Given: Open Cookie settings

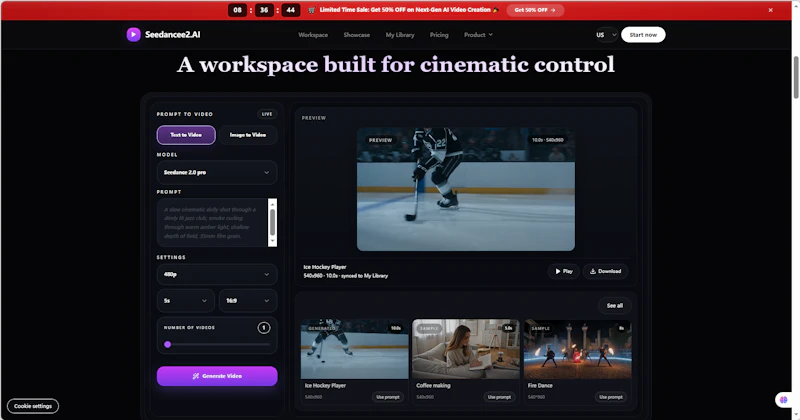Looking at the screenshot, I should pos(33,406).
